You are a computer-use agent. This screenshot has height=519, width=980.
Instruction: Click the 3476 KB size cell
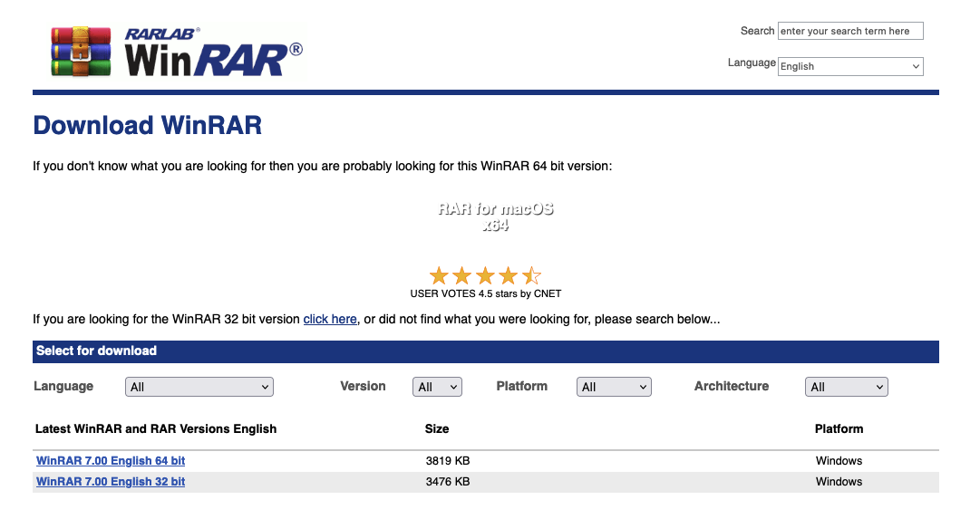pos(448,482)
